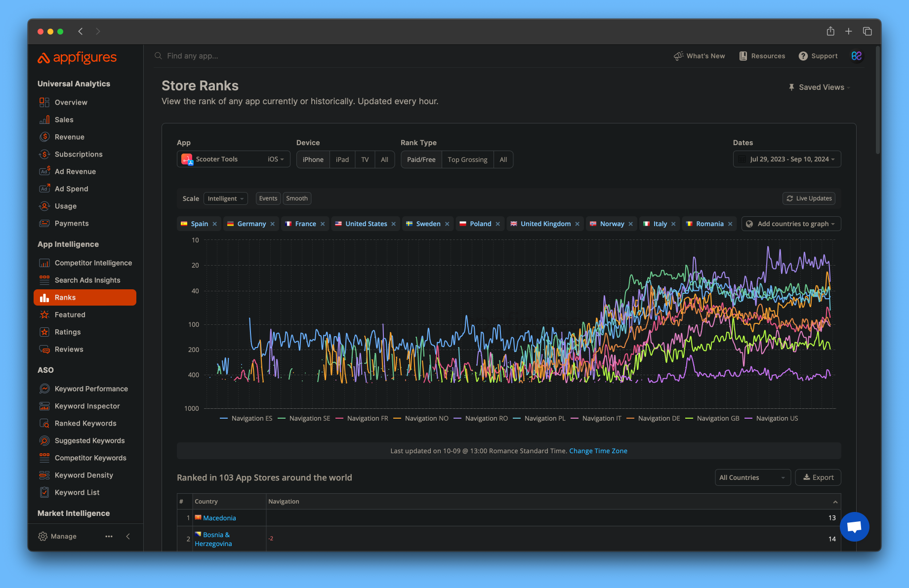
Task: Open the Overview section in Universal Analytics
Action: point(70,102)
